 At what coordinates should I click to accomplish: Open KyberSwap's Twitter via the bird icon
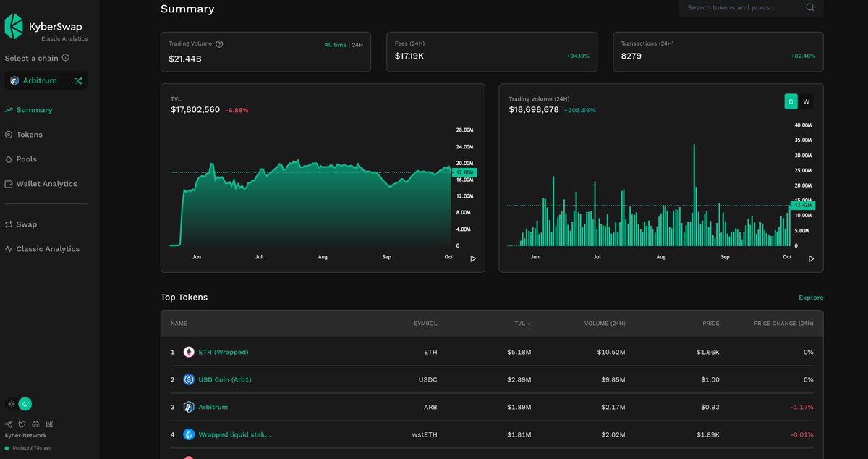[x=22, y=424]
